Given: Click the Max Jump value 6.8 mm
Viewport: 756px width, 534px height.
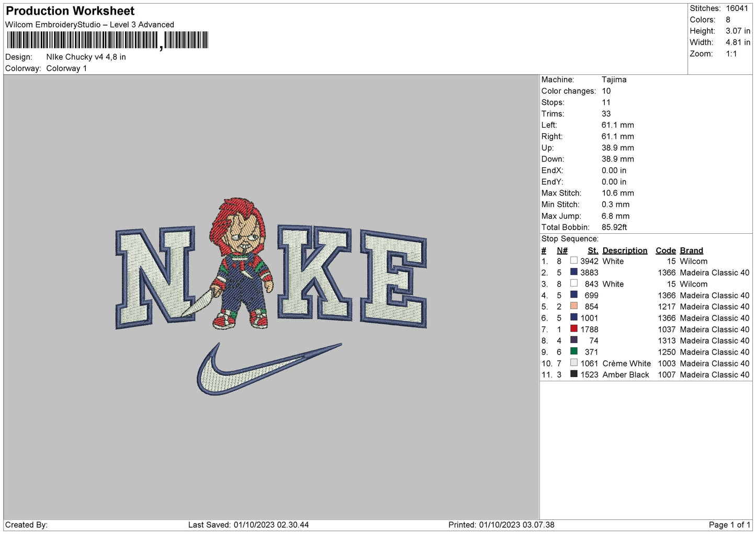Looking at the screenshot, I should pos(615,216).
